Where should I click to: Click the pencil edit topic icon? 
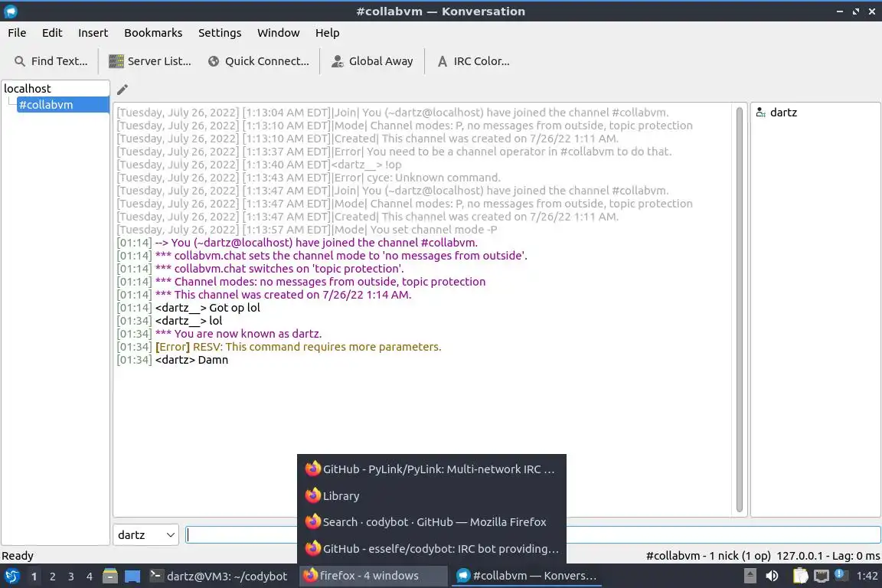[x=122, y=90]
